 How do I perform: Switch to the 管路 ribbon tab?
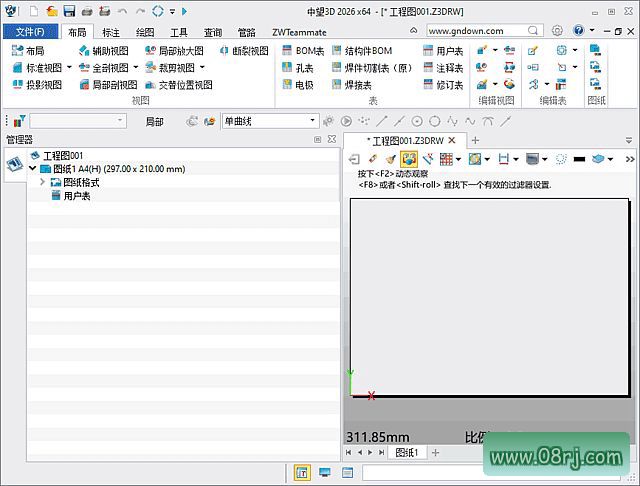click(247, 32)
